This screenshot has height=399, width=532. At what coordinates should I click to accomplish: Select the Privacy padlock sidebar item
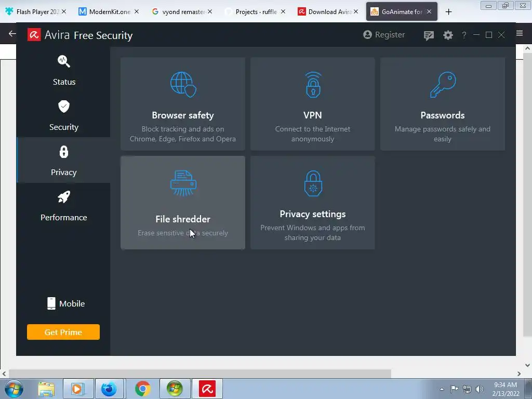tap(64, 161)
